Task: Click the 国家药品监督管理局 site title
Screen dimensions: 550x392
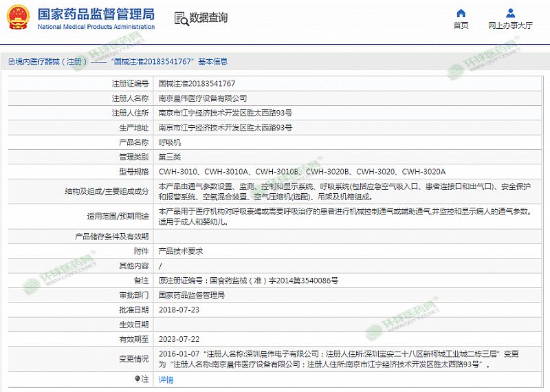Action: point(95,14)
